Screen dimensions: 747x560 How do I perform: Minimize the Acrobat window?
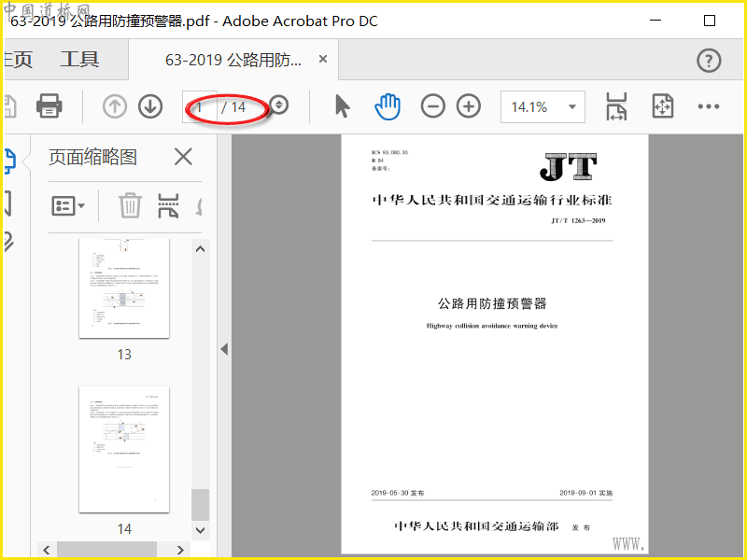tap(655, 21)
